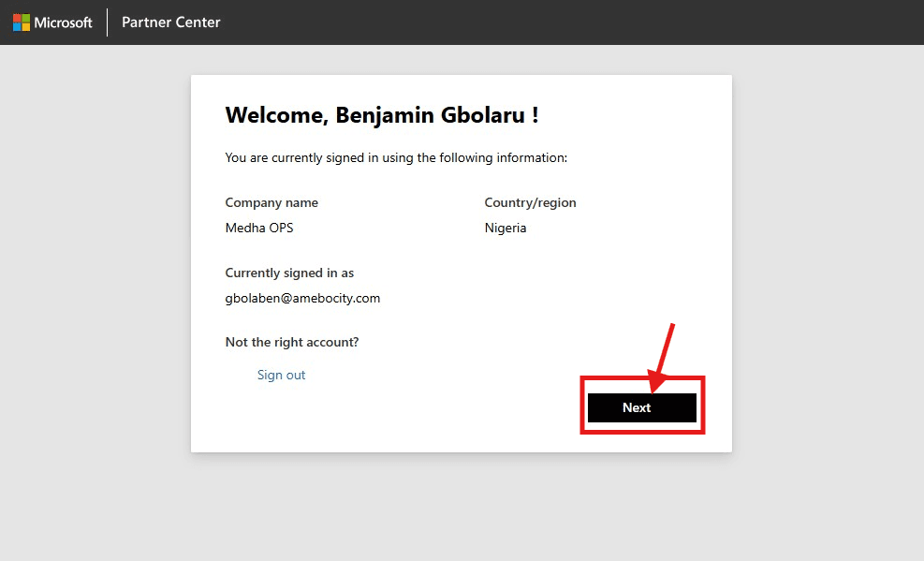
Task: Click the Not the right account? text
Action: pyautogui.click(x=292, y=342)
